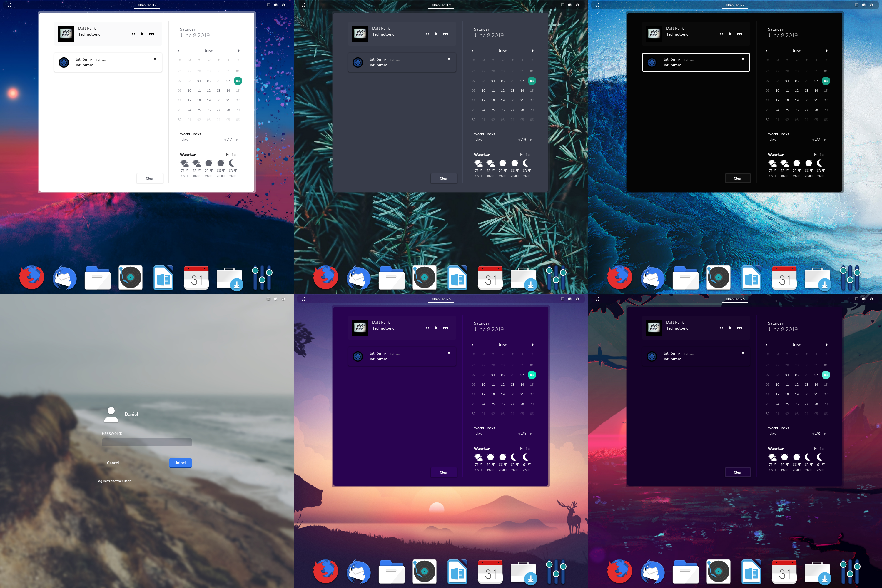The image size is (882, 588).
Task: Go back to the previous track
Action: pyautogui.click(x=133, y=34)
